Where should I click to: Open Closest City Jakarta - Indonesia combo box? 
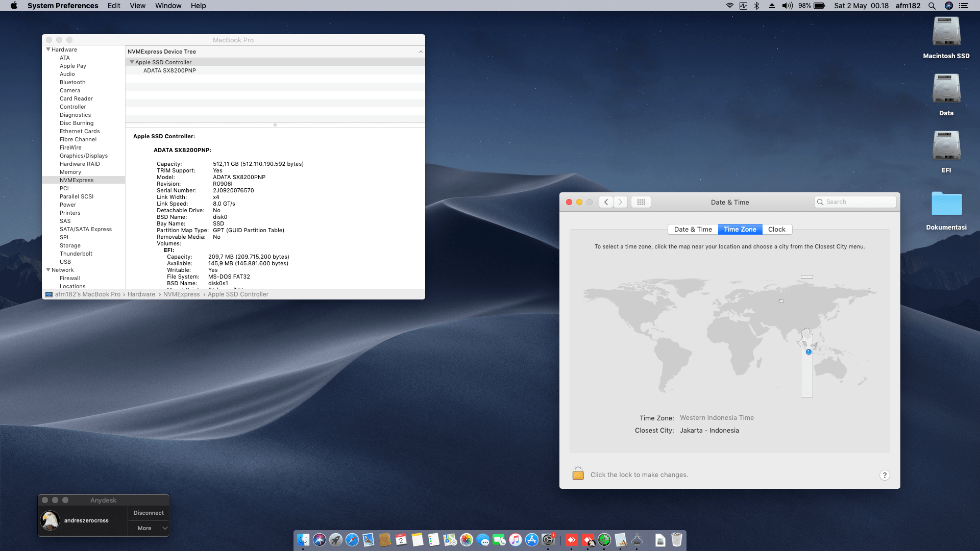click(x=709, y=430)
